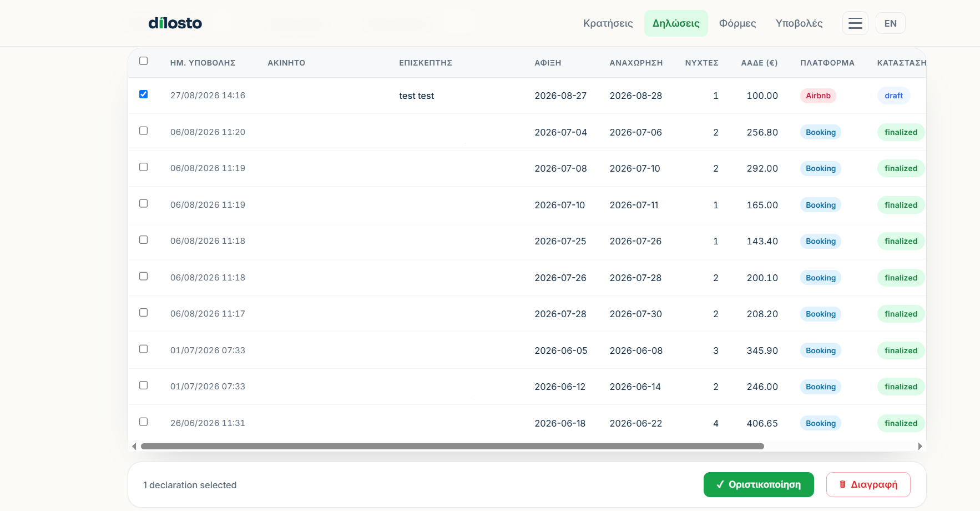Screen dimensions: 980x511
Task: Click the dilosto logo
Action: click(x=175, y=23)
